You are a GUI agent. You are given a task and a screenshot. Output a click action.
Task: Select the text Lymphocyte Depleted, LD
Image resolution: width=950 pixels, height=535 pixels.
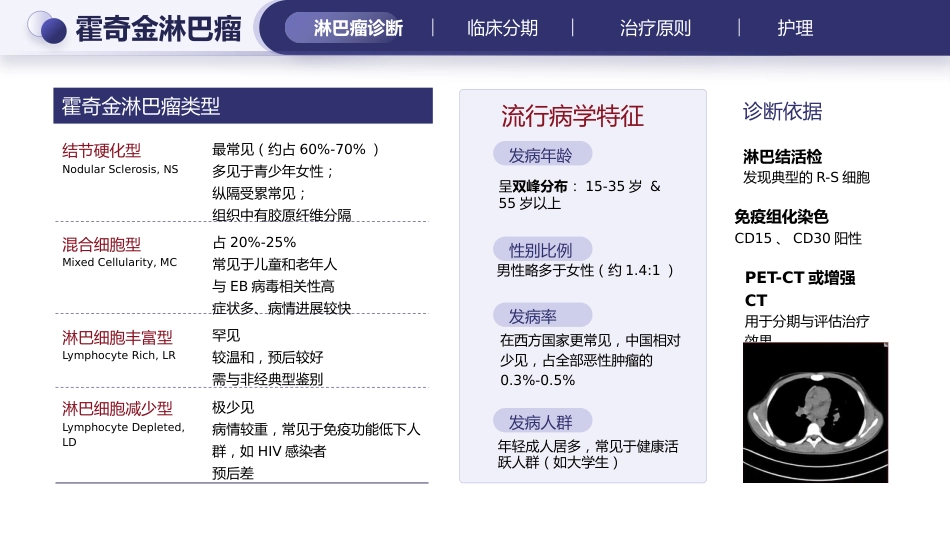pos(123,434)
